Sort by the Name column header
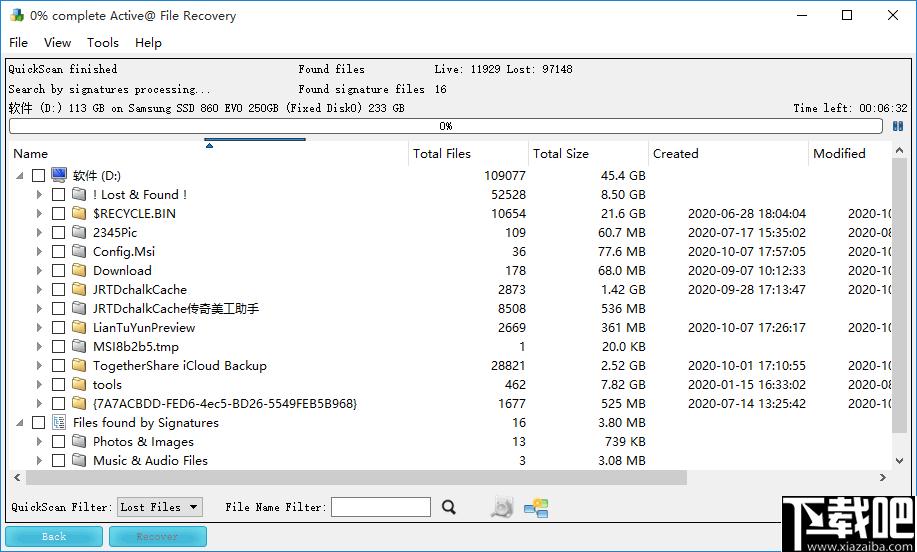Viewport: 917px width, 552px height. (x=209, y=154)
